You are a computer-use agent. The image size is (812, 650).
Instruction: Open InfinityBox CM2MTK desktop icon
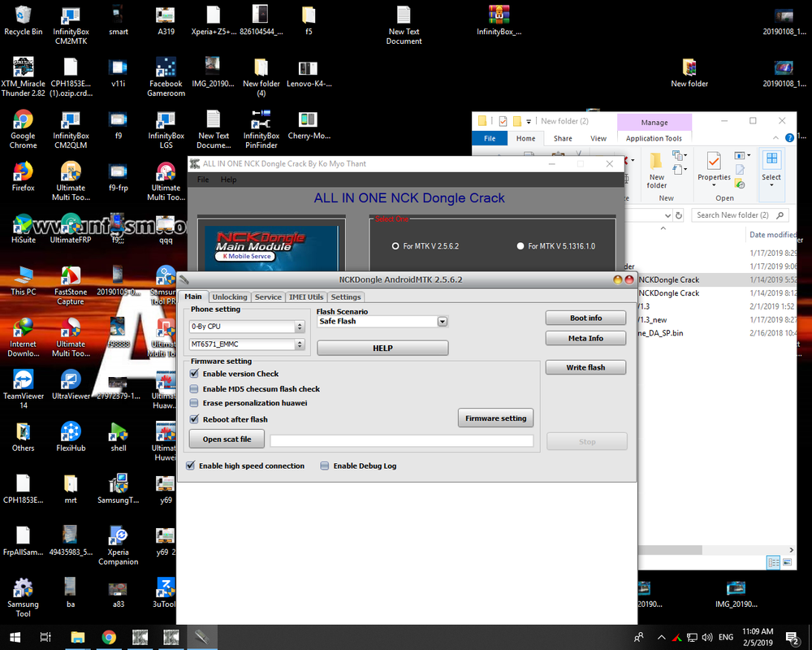coord(71,25)
